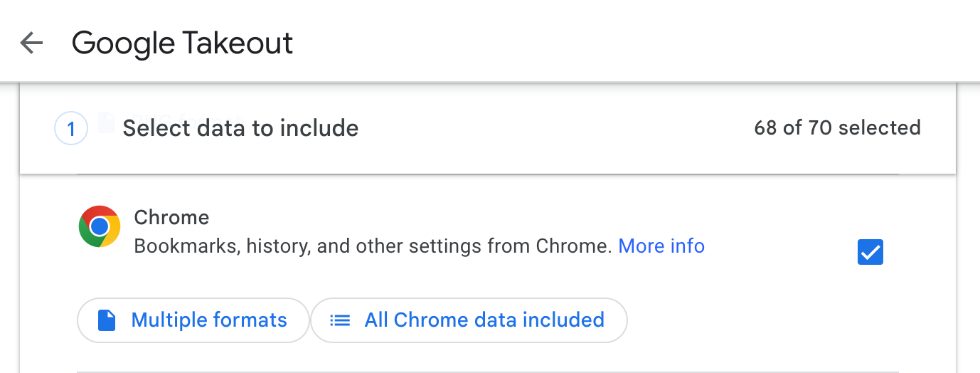The height and width of the screenshot is (373, 980).
Task: Click the Bookmarks, history description text
Action: [x=373, y=246]
